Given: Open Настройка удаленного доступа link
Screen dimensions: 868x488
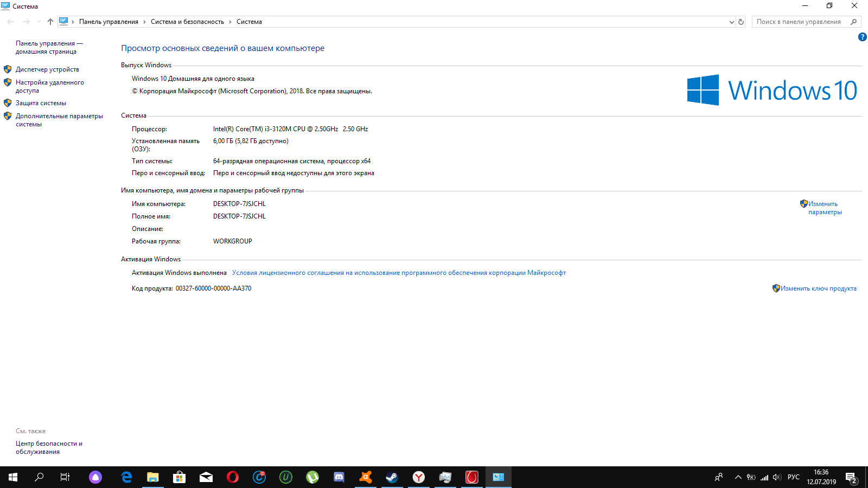Looking at the screenshot, I should (x=50, y=86).
